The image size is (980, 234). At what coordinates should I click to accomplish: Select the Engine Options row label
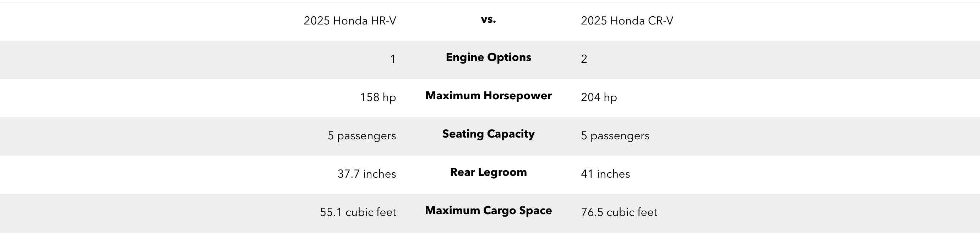pos(488,57)
